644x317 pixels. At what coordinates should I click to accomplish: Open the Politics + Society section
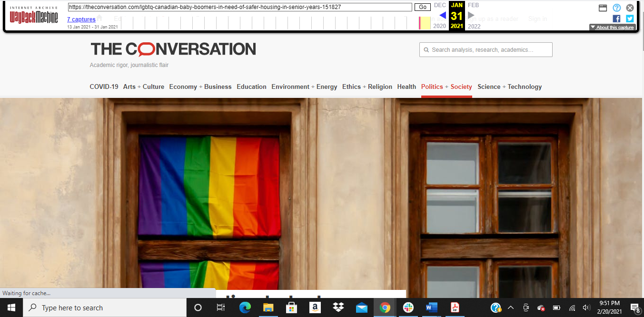[x=446, y=86]
